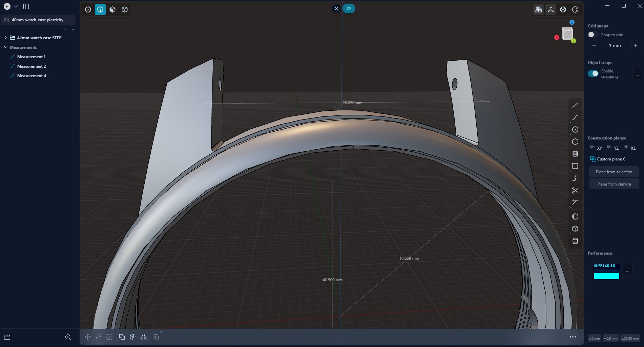This screenshot has height=347, width=644.
Task: Increase grid snap size with plus
Action: (635, 46)
